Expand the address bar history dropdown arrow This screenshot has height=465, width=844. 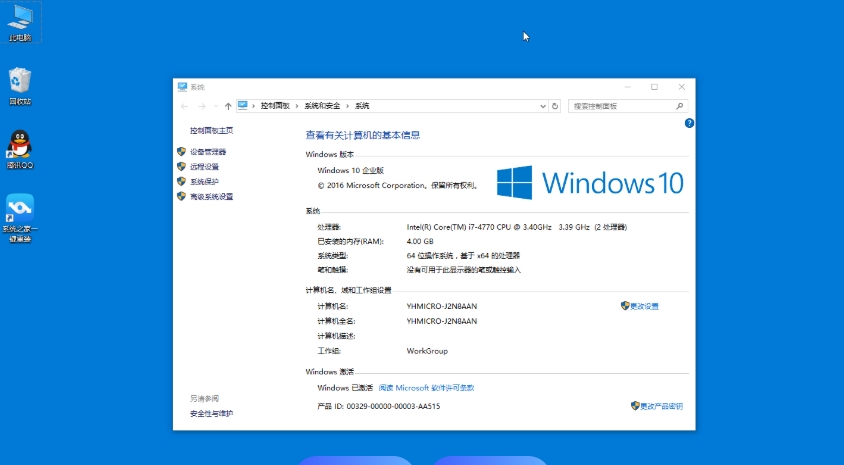[x=543, y=106]
